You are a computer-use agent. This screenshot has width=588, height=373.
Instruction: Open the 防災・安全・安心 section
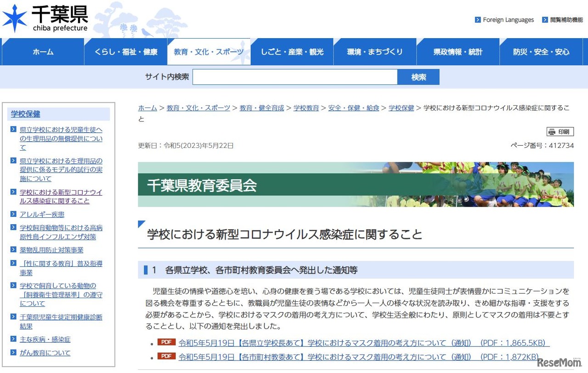point(541,51)
